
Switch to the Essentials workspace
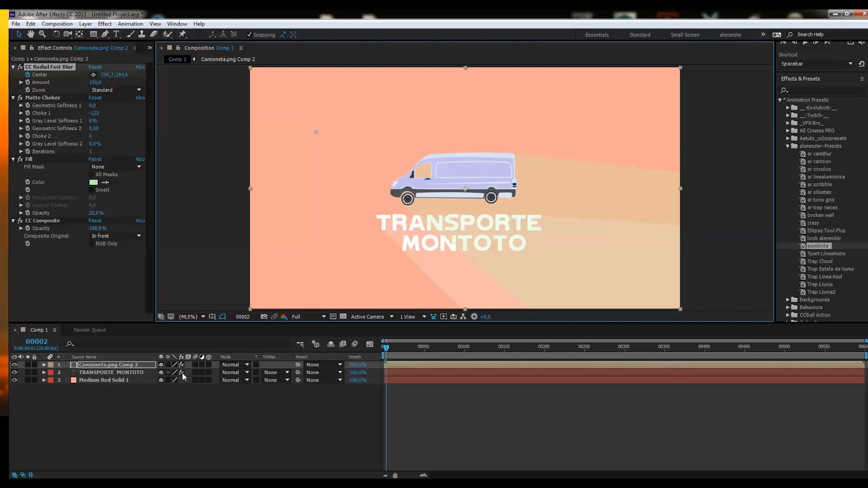tap(597, 35)
